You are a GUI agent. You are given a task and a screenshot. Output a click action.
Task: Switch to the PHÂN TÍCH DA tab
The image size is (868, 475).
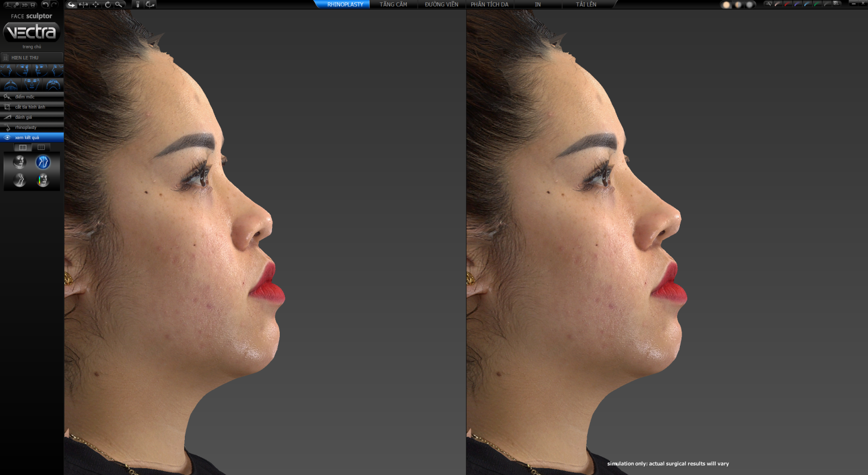coord(489,5)
